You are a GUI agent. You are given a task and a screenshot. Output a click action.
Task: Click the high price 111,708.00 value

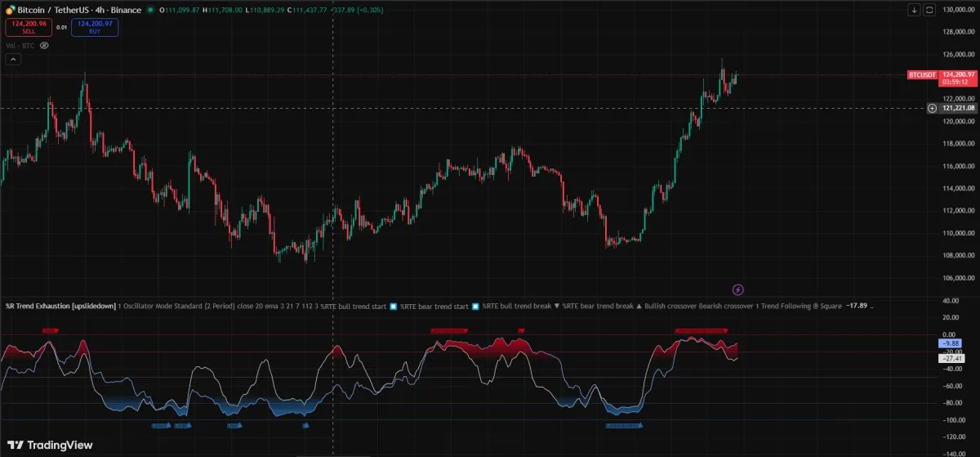point(227,10)
